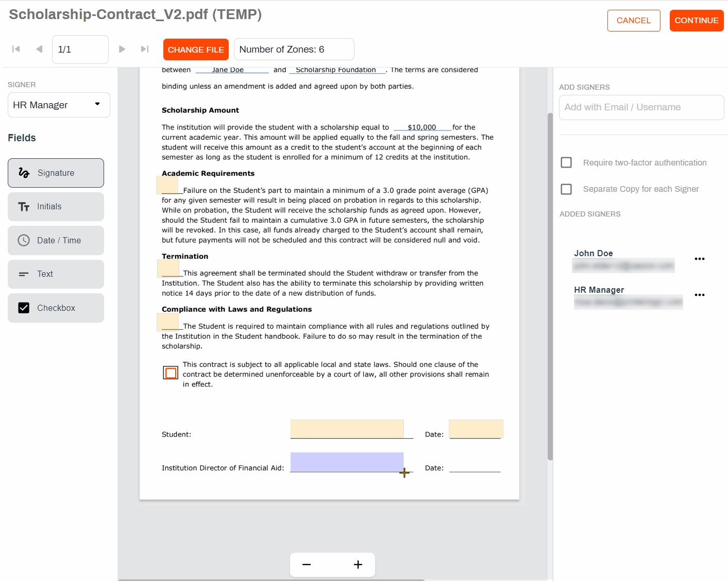Select the initials zone under Academic Requirements
728x581 pixels.
[x=167, y=185]
